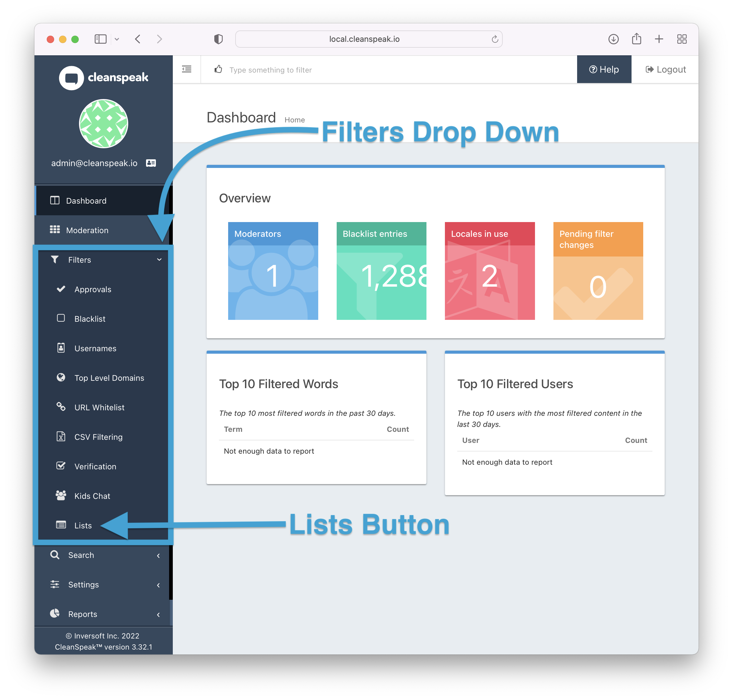Click the Search magnifier icon
The height and width of the screenshot is (700, 733).
pyautogui.click(x=55, y=555)
